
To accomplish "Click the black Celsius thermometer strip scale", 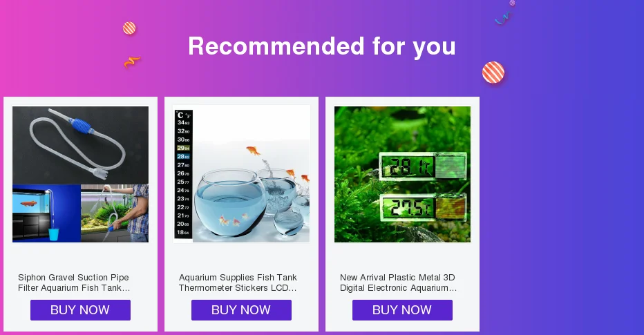I will 184,174.
